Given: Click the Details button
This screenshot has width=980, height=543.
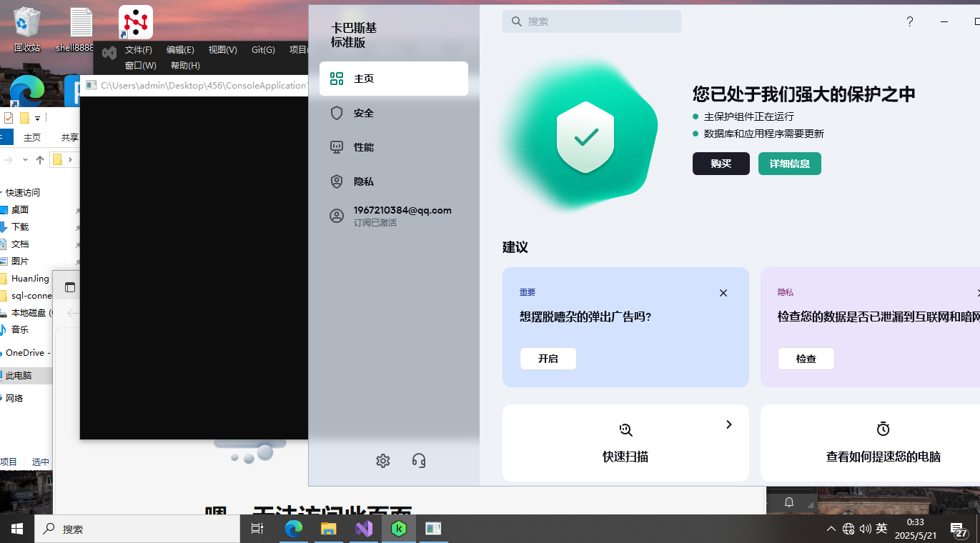Looking at the screenshot, I should [789, 164].
